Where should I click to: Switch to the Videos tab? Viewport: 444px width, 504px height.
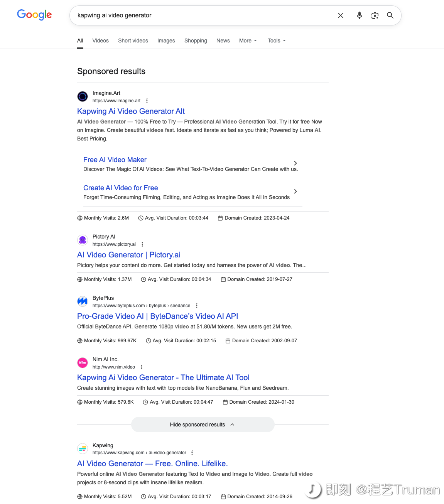click(x=101, y=41)
